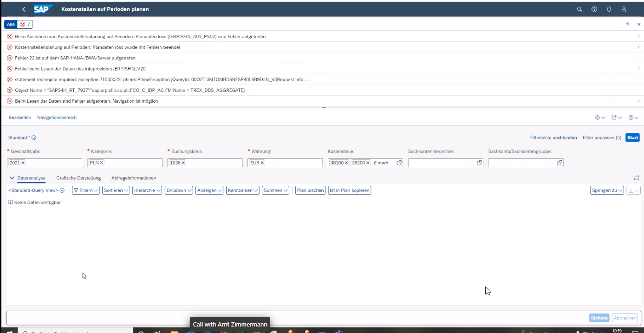The height and width of the screenshot is (333, 644).
Task: Open the user profile icon
Action: pos(624,9)
